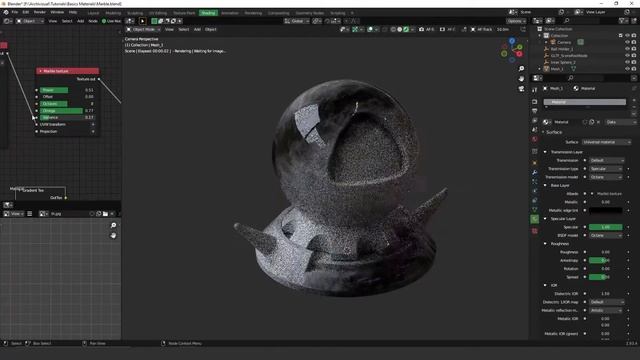The width and height of the screenshot is (640, 360).
Task: Open the Tool properties tab icon
Action: [x=535, y=90]
